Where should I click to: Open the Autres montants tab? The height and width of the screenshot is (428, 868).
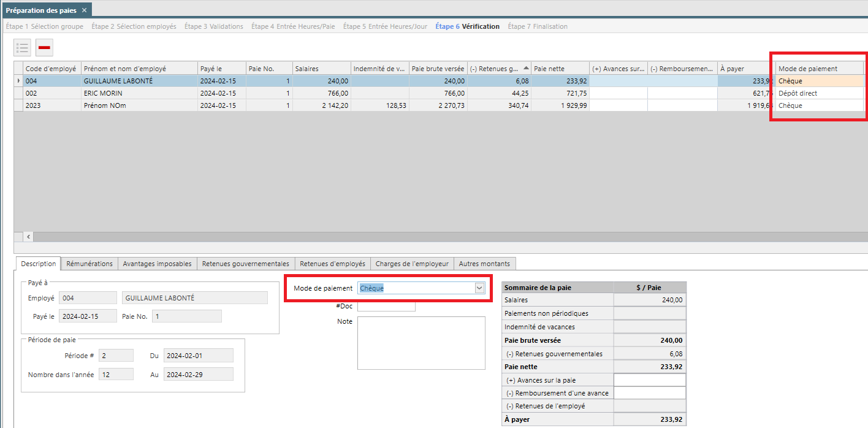(484, 264)
